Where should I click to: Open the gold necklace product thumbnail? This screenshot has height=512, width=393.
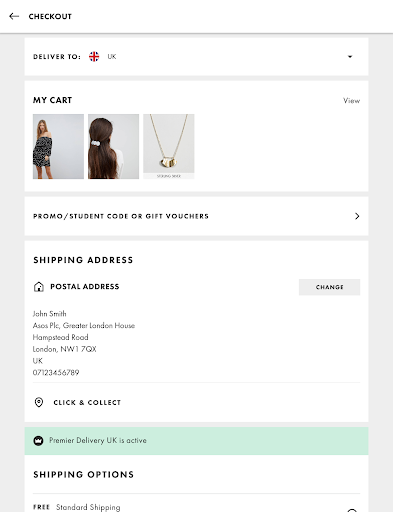point(169,147)
